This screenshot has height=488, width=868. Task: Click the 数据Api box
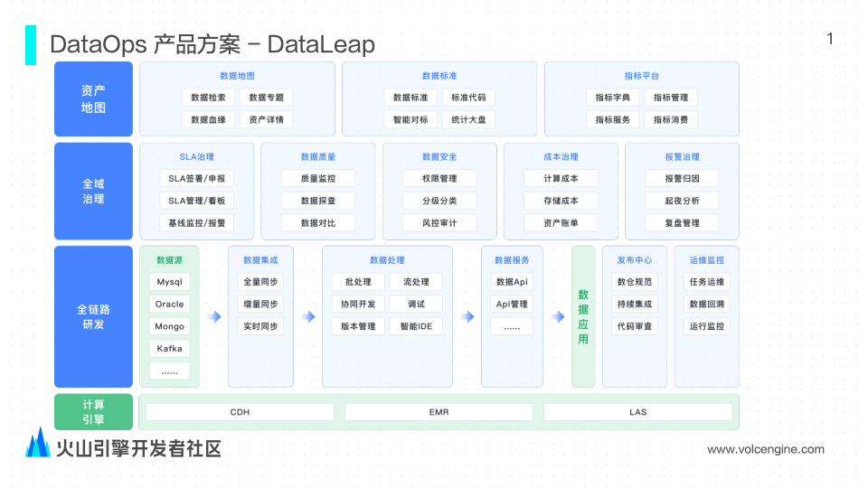(x=512, y=282)
